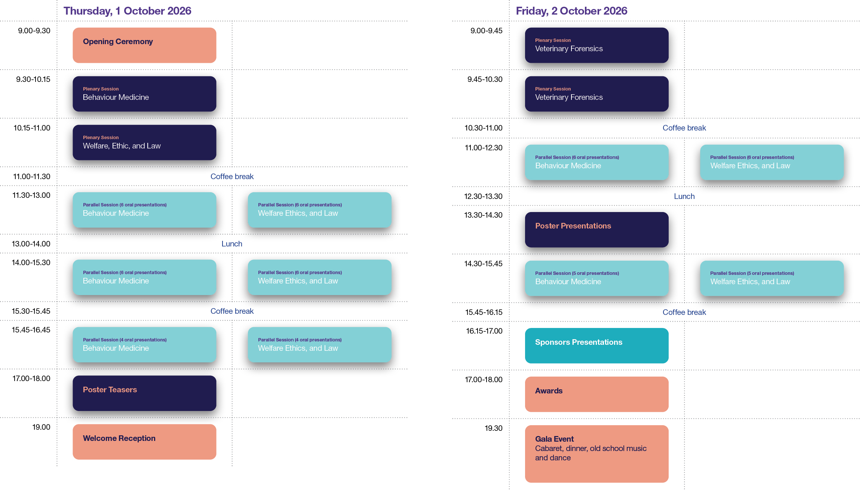Select the Welfare, Ethic, and Law plenary
Screen dimensions: 868x497
point(144,142)
